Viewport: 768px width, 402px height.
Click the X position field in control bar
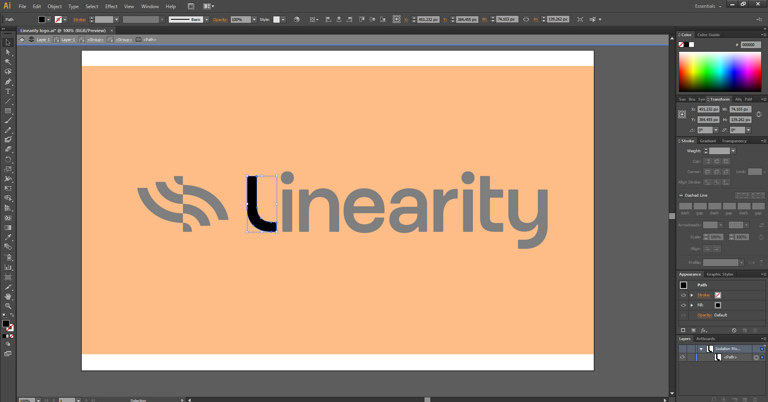[x=429, y=20]
